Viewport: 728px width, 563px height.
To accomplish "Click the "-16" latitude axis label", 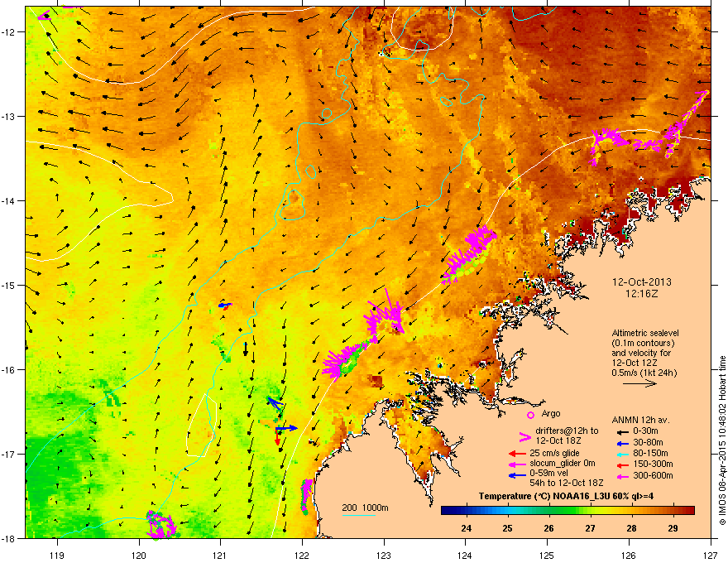I will [x=8, y=370].
